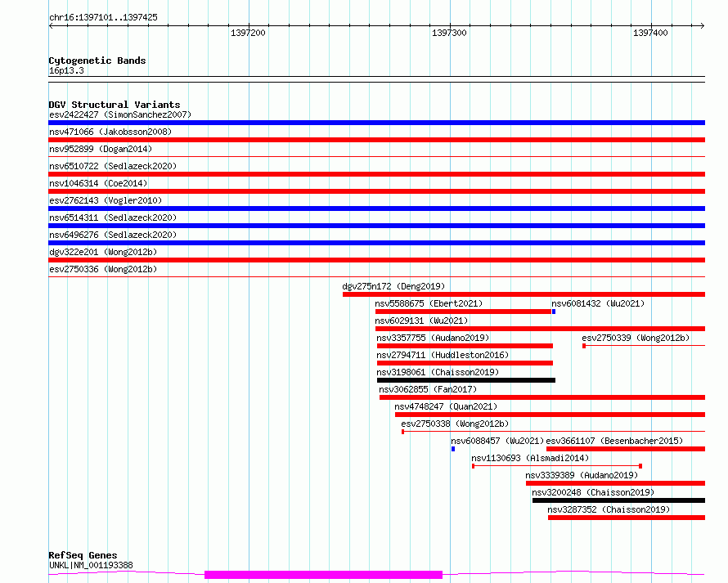This screenshot has height=583, width=728.
Task: Click the red bar under esv3661107
Action: (626, 449)
